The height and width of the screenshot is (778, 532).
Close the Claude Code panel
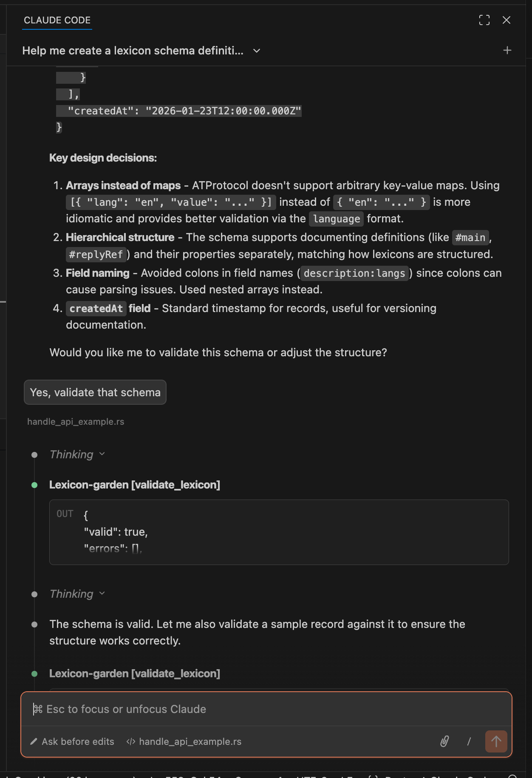506,20
